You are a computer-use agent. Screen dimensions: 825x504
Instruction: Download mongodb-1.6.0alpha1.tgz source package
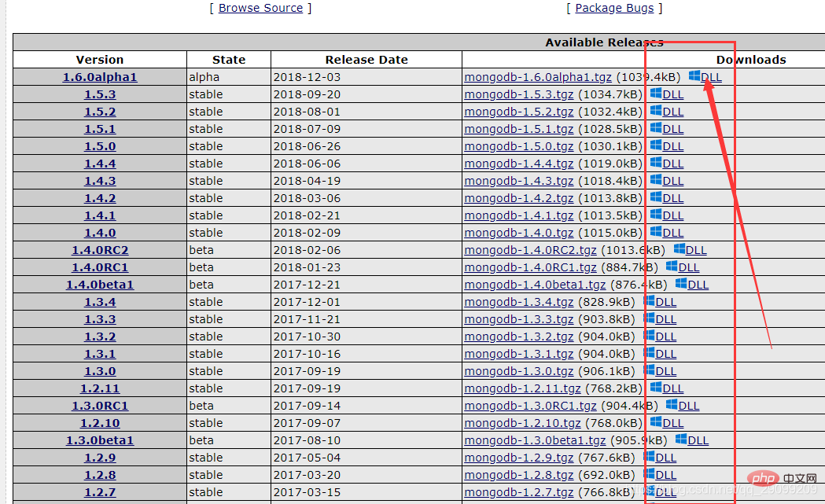coord(538,77)
